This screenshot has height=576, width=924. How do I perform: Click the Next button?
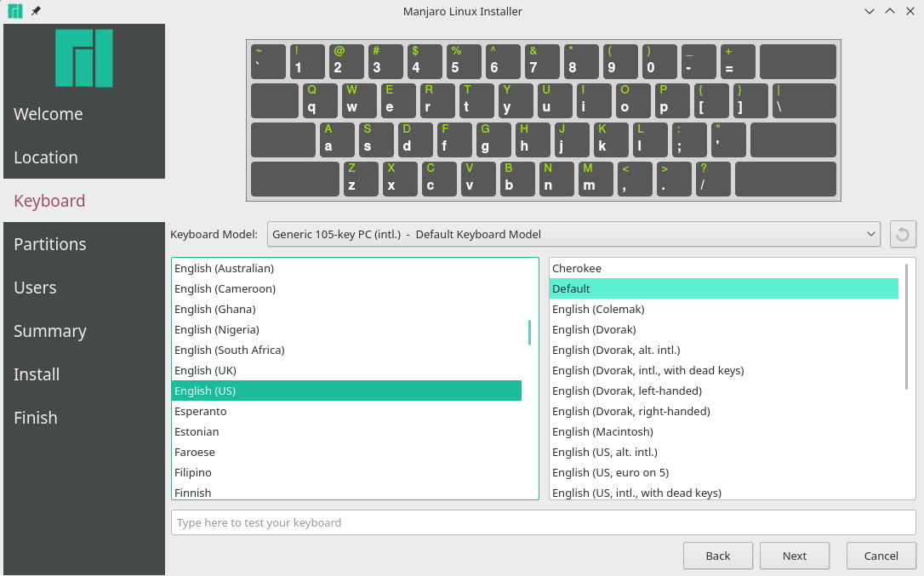pos(794,555)
